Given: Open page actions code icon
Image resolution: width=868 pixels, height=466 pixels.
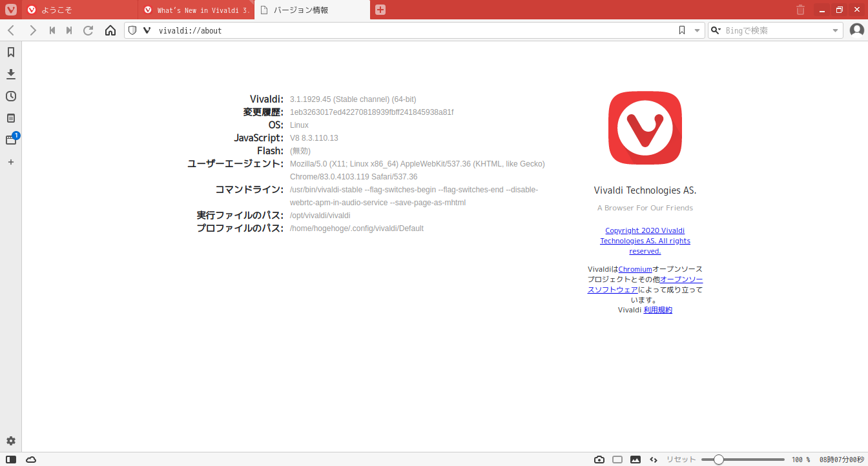Looking at the screenshot, I should 654,460.
